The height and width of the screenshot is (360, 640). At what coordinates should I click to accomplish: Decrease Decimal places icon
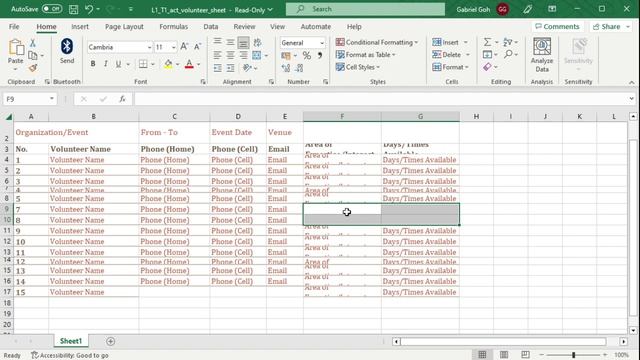pos(299,68)
